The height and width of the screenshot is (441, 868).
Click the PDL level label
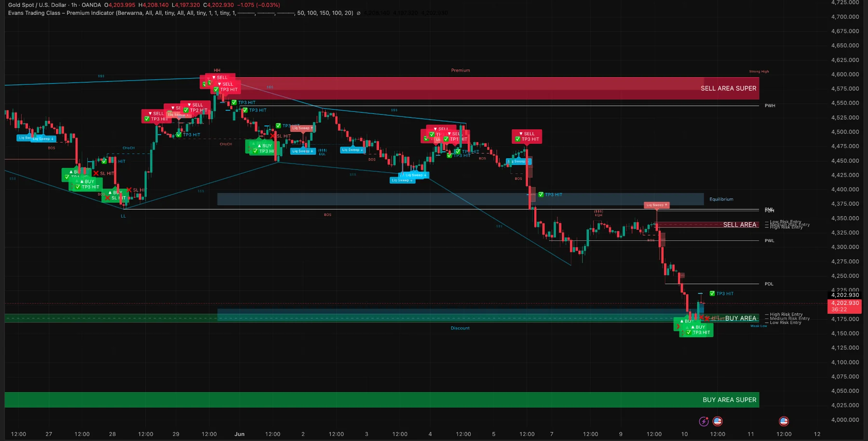[769, 284]
